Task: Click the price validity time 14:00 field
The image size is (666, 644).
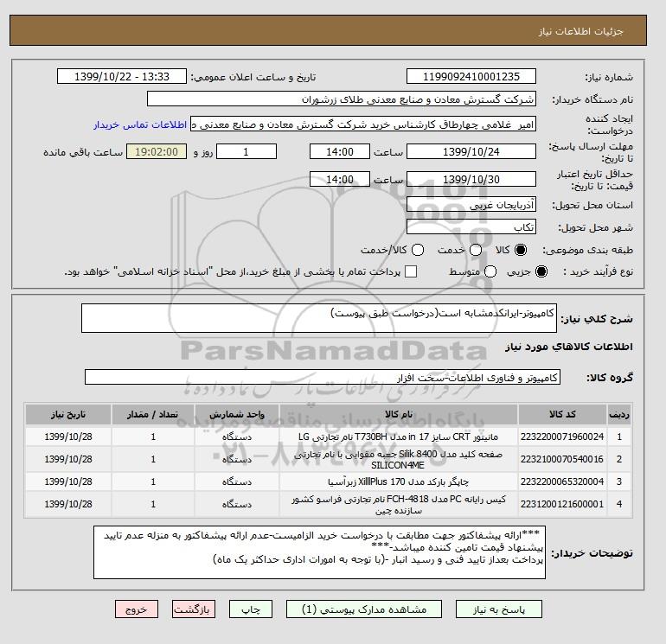Action: 340,179
